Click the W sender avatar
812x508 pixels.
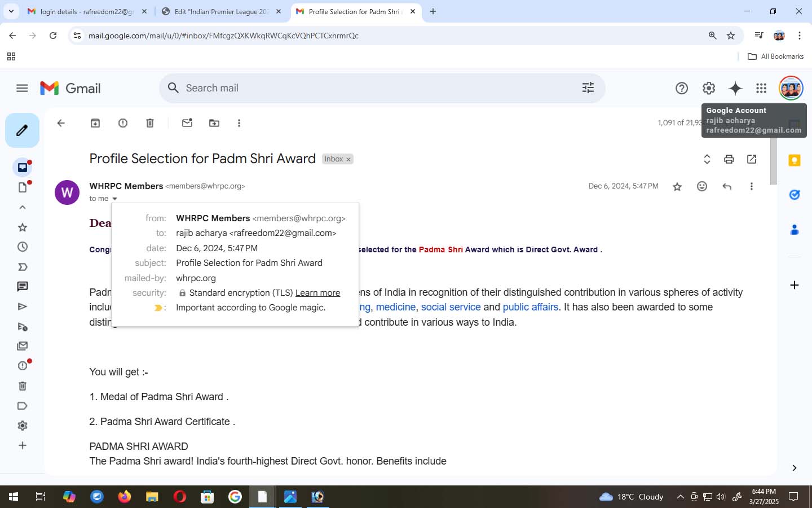point(67,192)
